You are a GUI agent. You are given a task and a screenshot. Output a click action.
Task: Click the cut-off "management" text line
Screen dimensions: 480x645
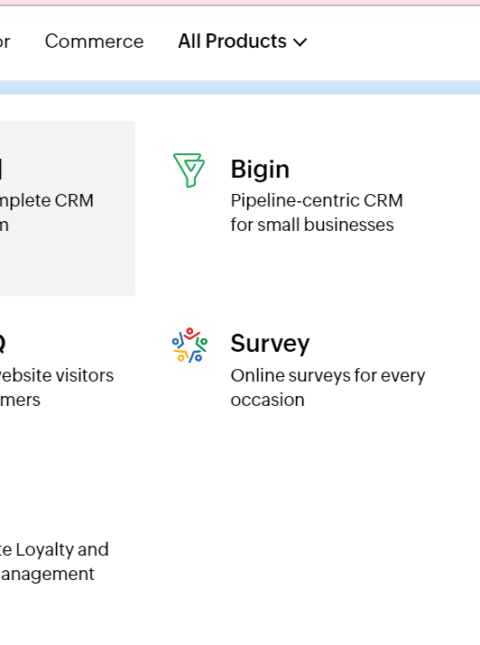point(47,574)
